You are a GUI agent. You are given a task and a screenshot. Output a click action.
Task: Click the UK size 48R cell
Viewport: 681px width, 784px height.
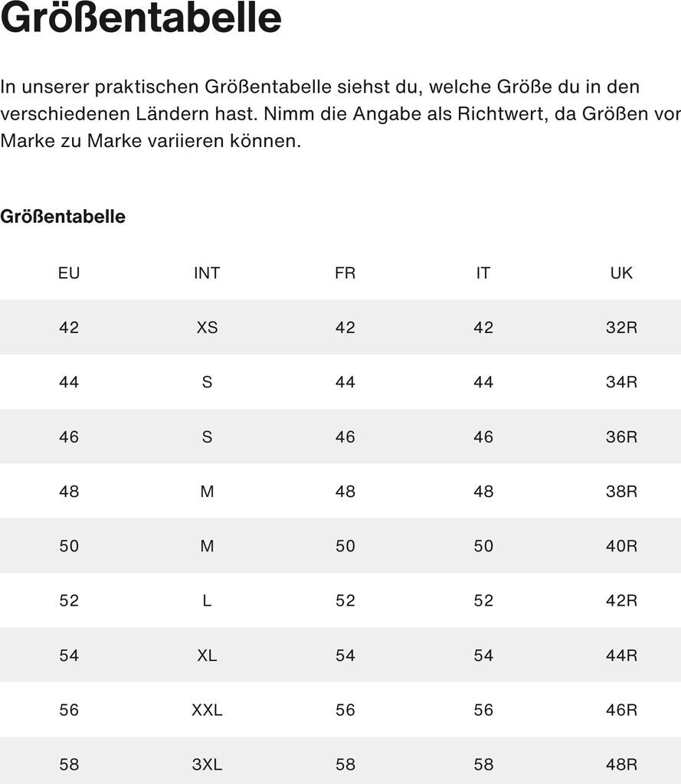tap(621, 764)
